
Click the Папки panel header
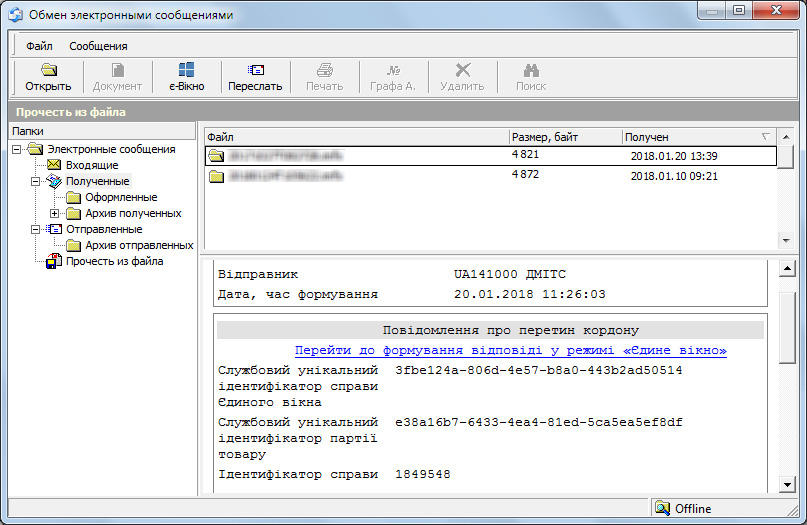click(102, 131)
